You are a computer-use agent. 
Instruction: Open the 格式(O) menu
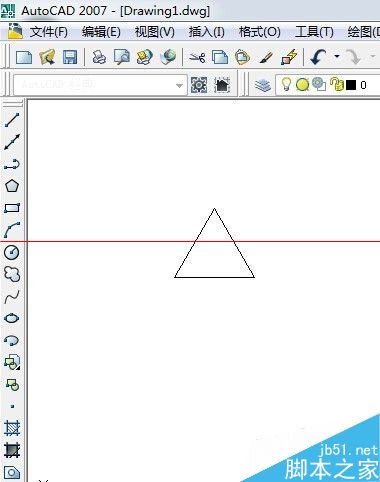coord(260,32)
